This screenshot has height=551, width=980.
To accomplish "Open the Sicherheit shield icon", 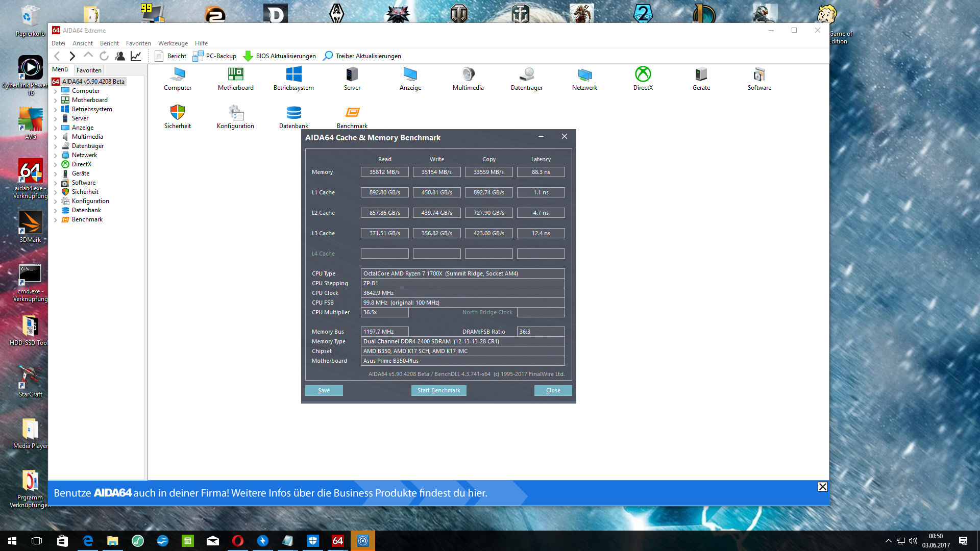I will coord(177,112).
